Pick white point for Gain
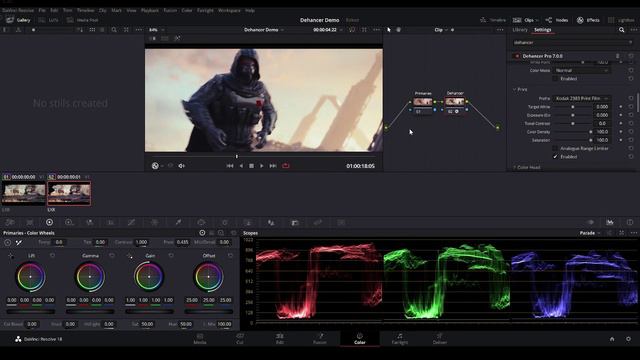 (129, 256)
